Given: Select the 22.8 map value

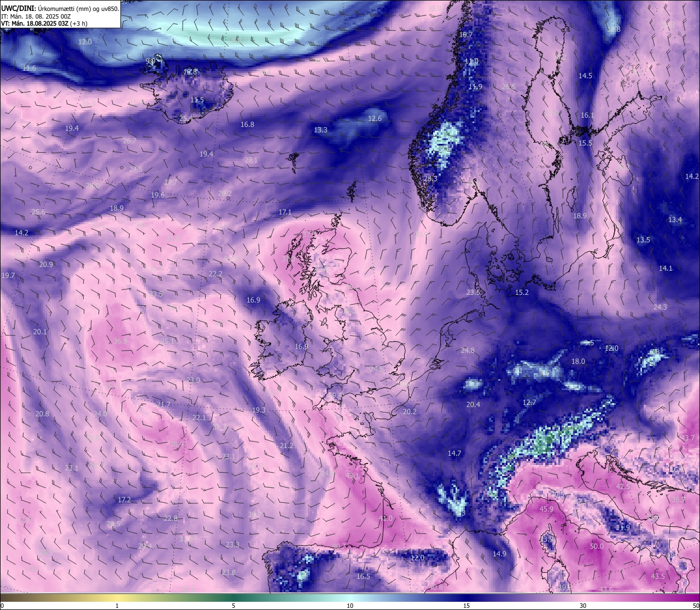Looking at the screenshot, I should point(171,519).
